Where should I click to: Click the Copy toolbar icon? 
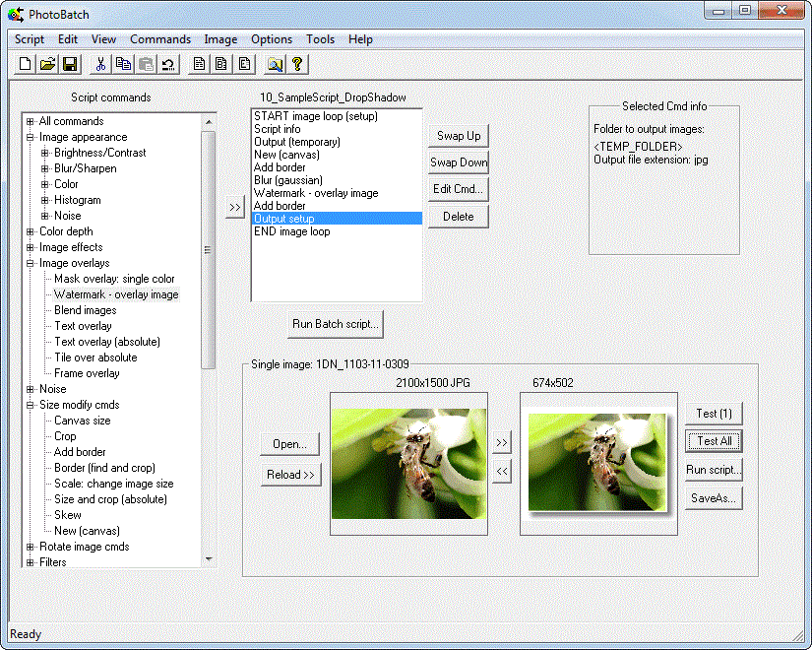[123, 64]
